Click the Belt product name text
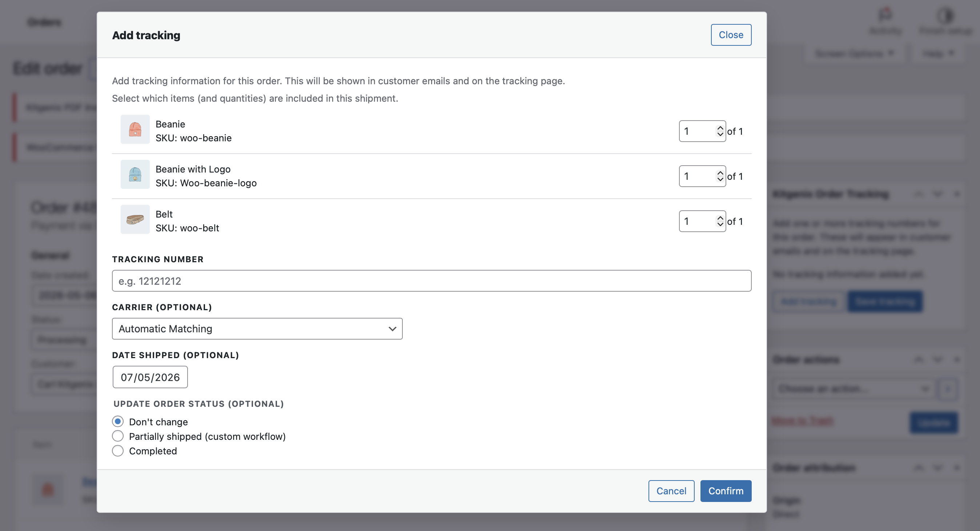This screenshot has height=531, width=980. (x=164, y=214)
